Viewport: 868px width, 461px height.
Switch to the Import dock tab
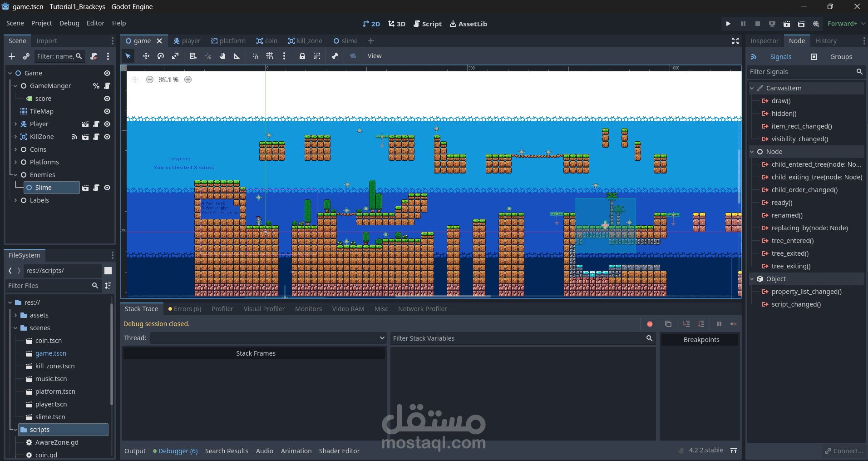point(46,41)
